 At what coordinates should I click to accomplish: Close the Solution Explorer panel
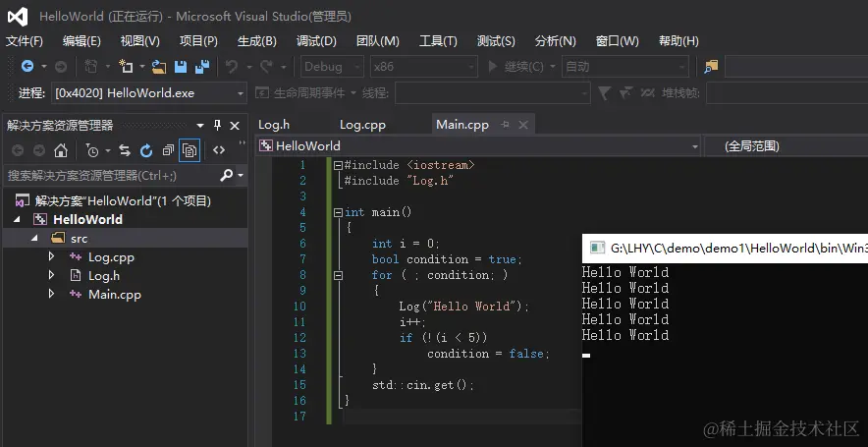pos(235,126)
